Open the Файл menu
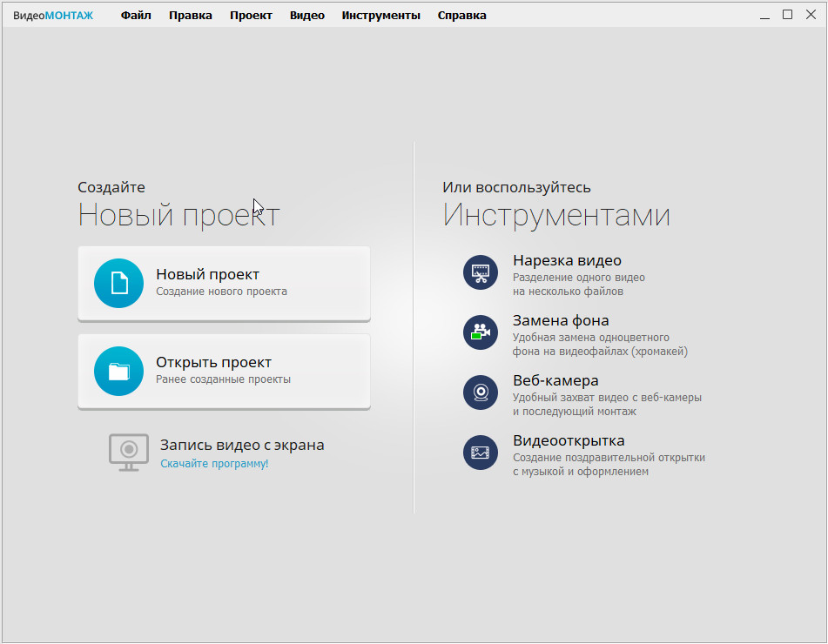The image size is (828, 644). (136, 16)
